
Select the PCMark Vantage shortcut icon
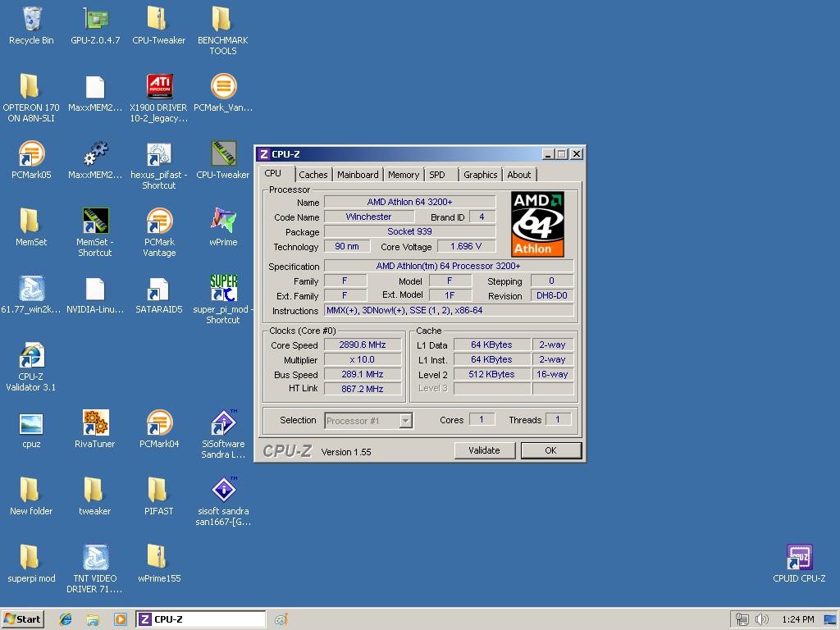point(159,221)
